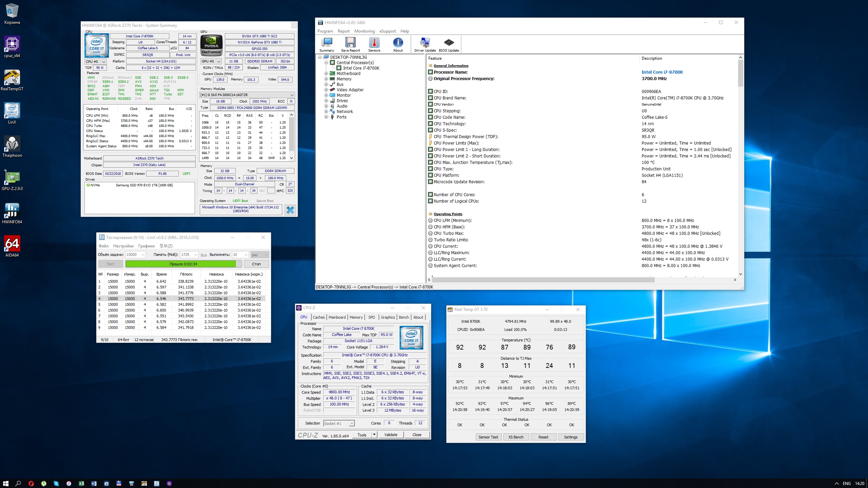Switch to the Mainboard tab in CPU-Z
The width and height of the screenshot is (868, 488).
coord(337,317)
